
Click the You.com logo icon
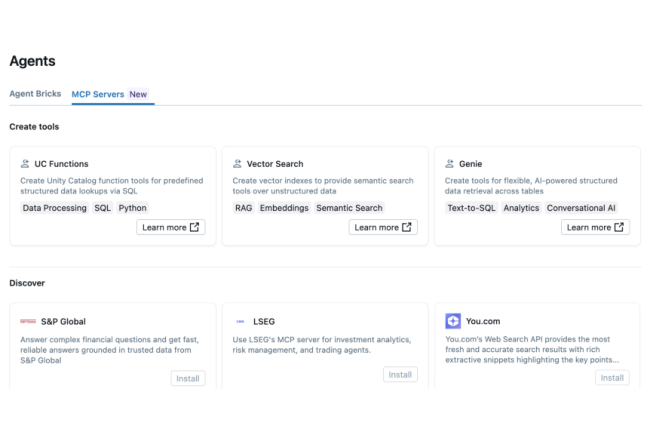[x=453, y=321]
